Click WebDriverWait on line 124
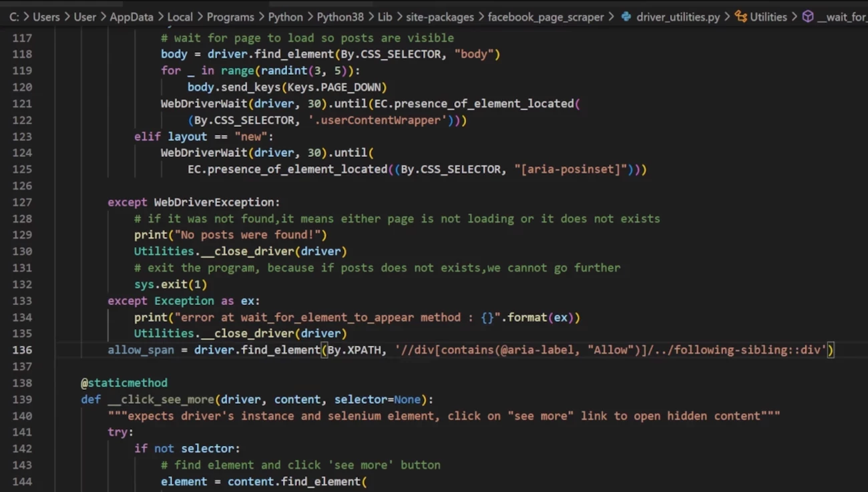This screenshot has width=868, height=492. (x=204, y=153)
